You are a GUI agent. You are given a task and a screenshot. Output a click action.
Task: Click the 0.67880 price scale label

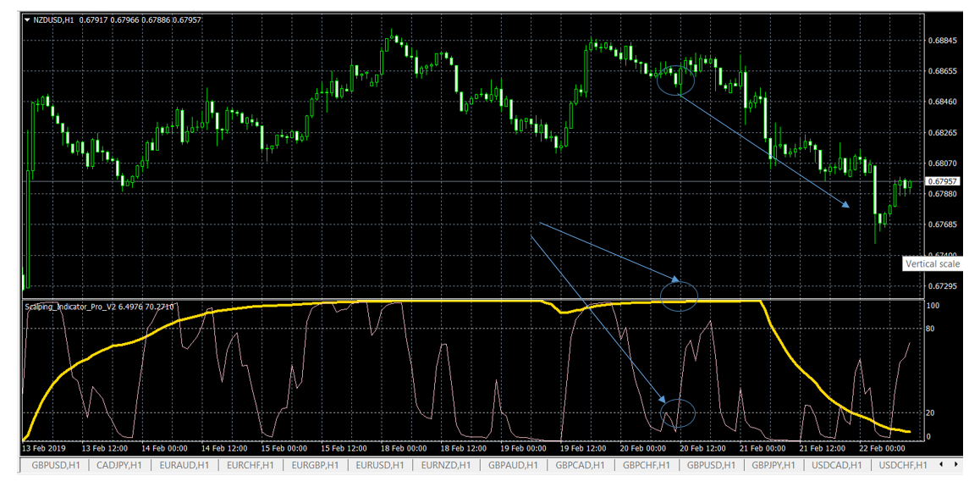(x=942, y=194)
